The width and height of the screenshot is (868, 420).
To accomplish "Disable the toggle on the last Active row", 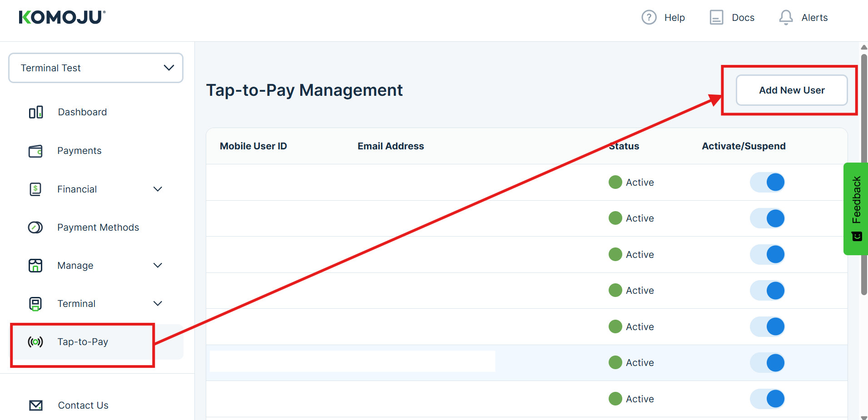I will [x=767, y=399].
